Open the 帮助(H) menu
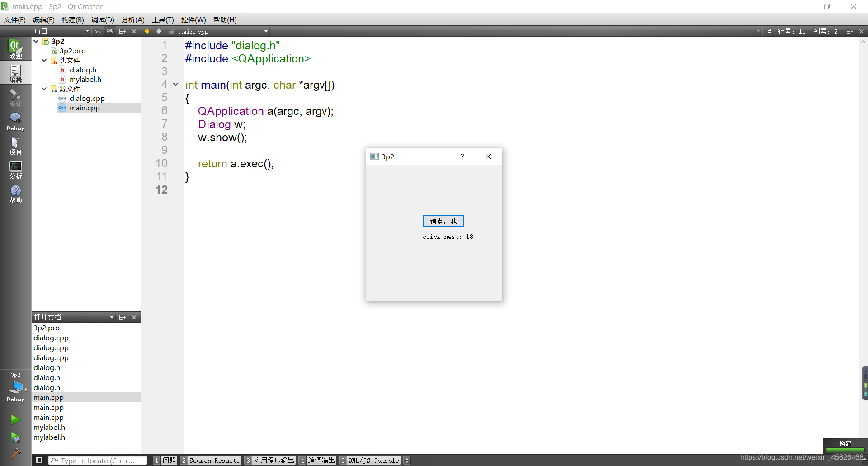 (x=225, y=19)
